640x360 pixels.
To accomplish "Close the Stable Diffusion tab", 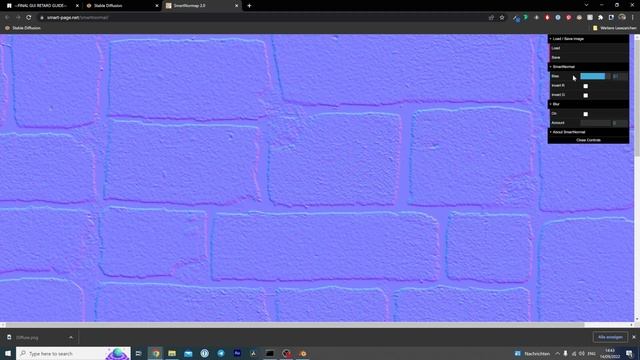I will (157, 6).
